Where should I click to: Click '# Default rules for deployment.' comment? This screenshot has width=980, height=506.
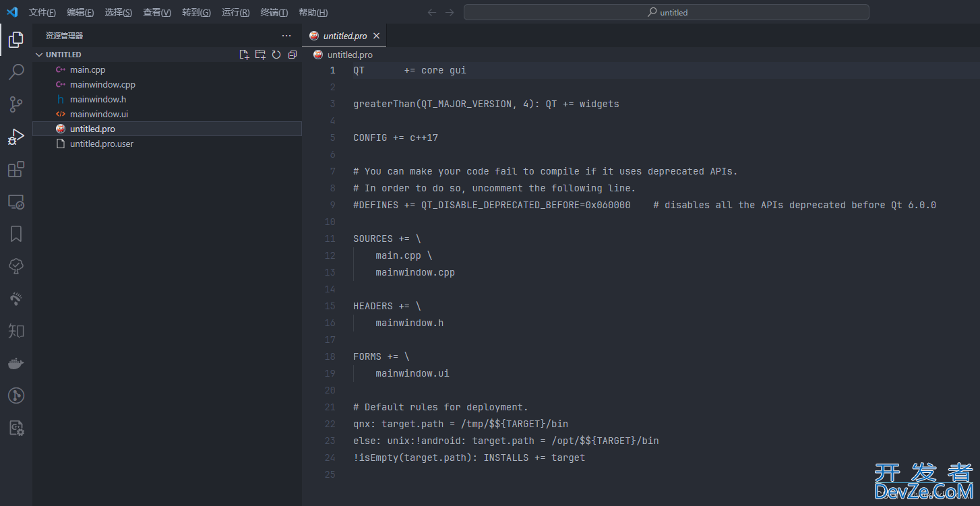click(x=441, y=407)
